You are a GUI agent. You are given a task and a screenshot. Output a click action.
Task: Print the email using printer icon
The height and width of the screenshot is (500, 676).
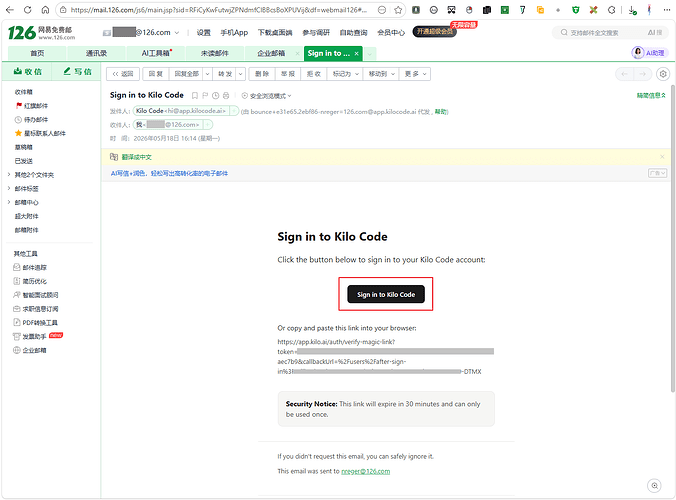(226, 96)
